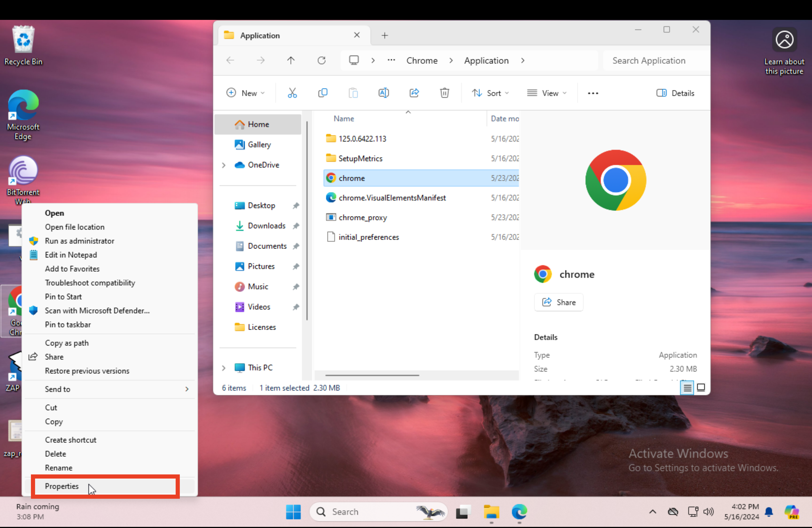
Task: Toggle the Details pane button
Action: (675, 93)
